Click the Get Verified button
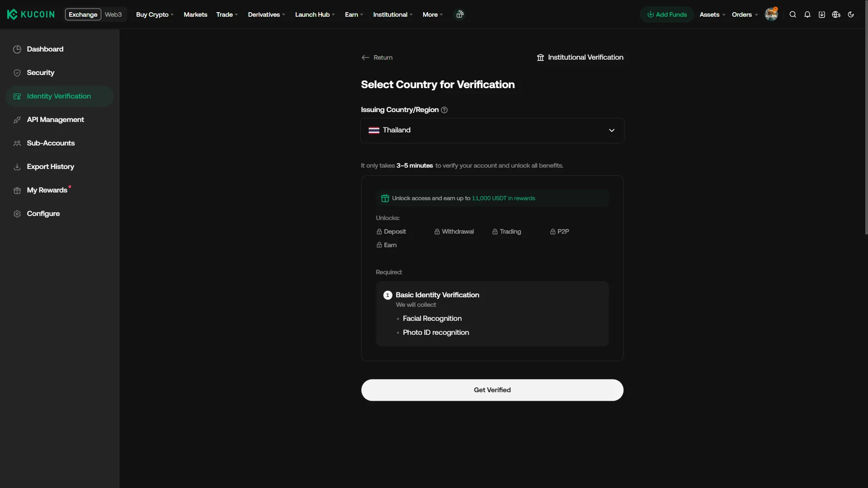Screen dimensions: 868x488 coord(492,390)
